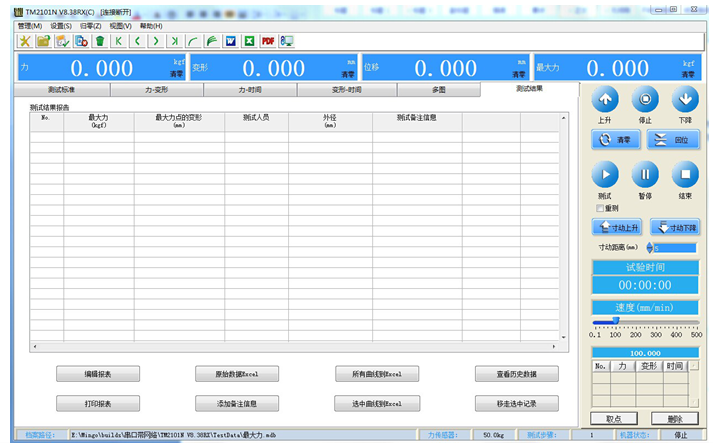Switch to the 多图 tab

pyautogui.click(x=438, y=89)
